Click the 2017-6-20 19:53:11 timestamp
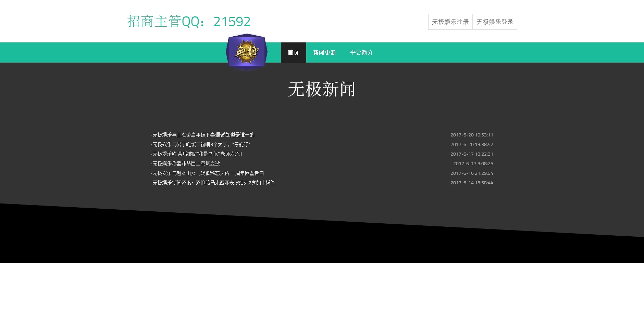This screenshot has height=315, width=644. click(x=472, y=135)
